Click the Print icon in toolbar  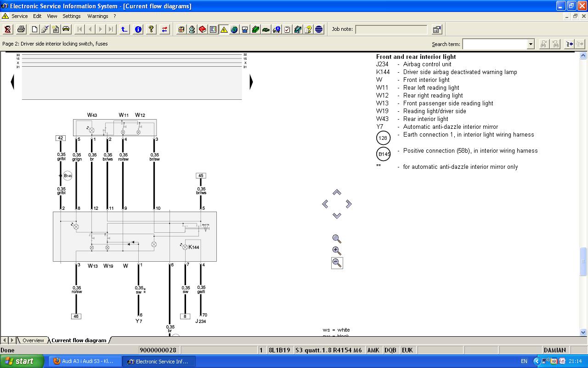[x=21, y=29]
